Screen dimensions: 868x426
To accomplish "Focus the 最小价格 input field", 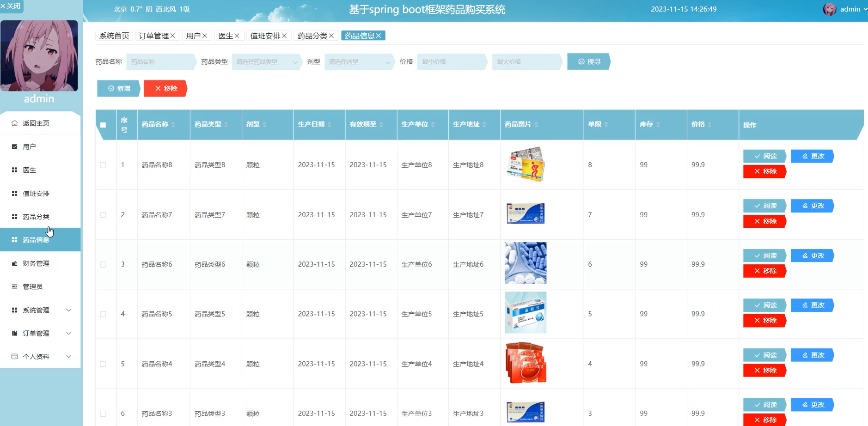I will click(x=452, y=62).
